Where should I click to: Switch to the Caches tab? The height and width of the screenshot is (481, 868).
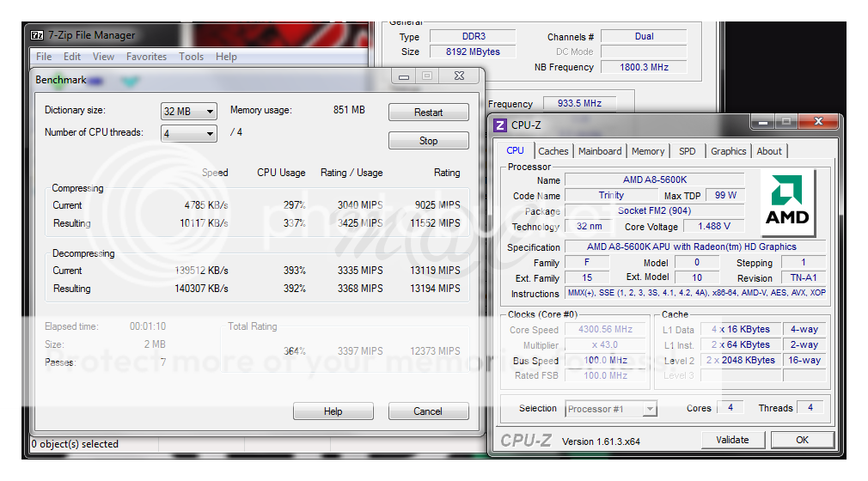(x=553, y=151)
